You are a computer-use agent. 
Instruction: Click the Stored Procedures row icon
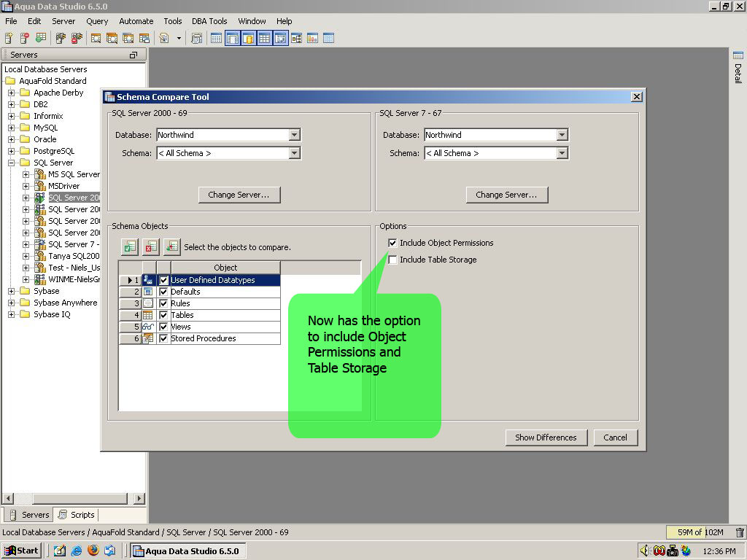pyautogui.click(x=149, y=338)
